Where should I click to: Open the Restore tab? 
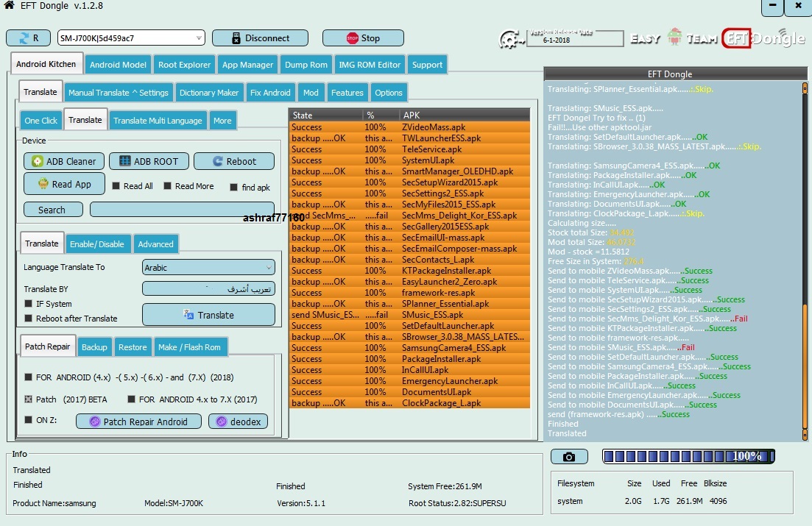133,347
